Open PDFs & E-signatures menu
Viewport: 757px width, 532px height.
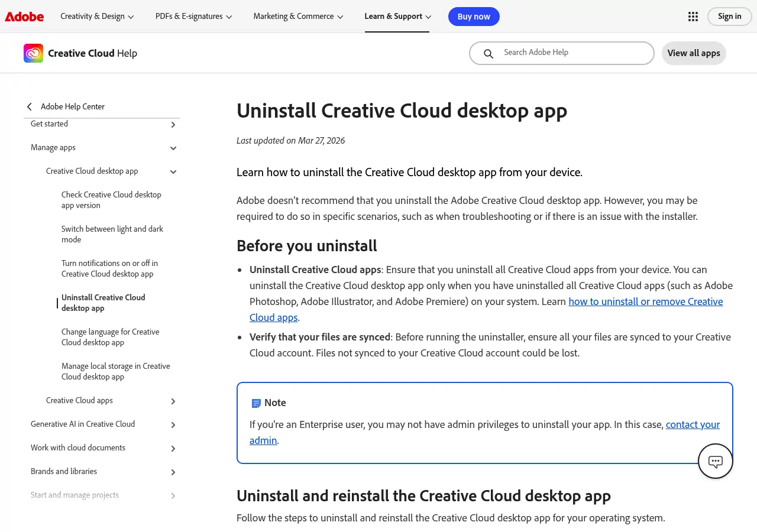tap(194, 17)
